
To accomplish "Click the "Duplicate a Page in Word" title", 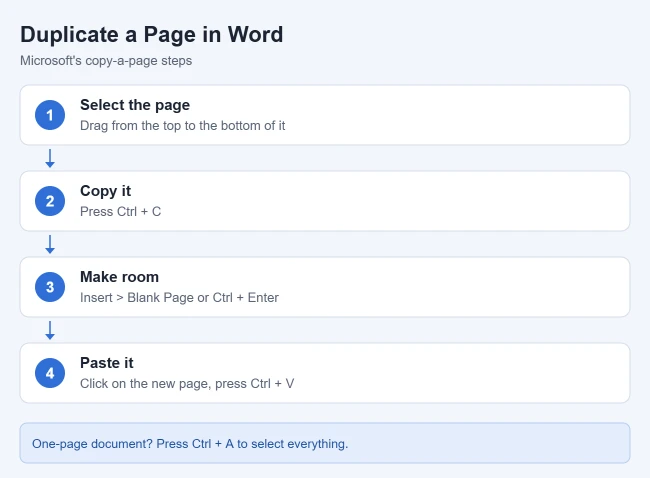I will [152, 34].
